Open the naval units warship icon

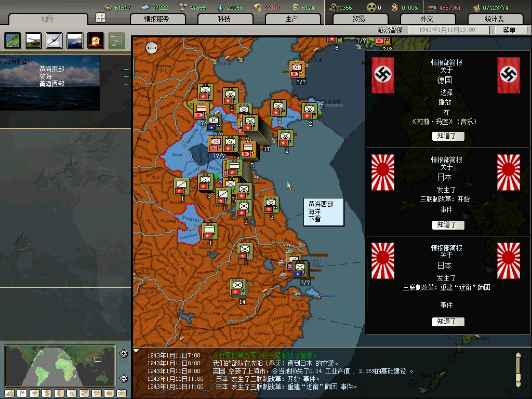click(x=75, y=41)
